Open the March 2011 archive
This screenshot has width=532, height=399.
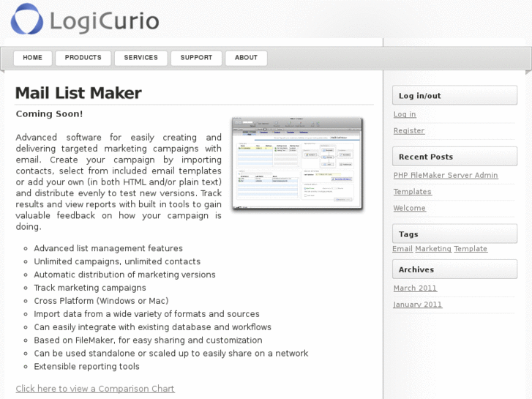pyautogui.click(x=415, y=288)
